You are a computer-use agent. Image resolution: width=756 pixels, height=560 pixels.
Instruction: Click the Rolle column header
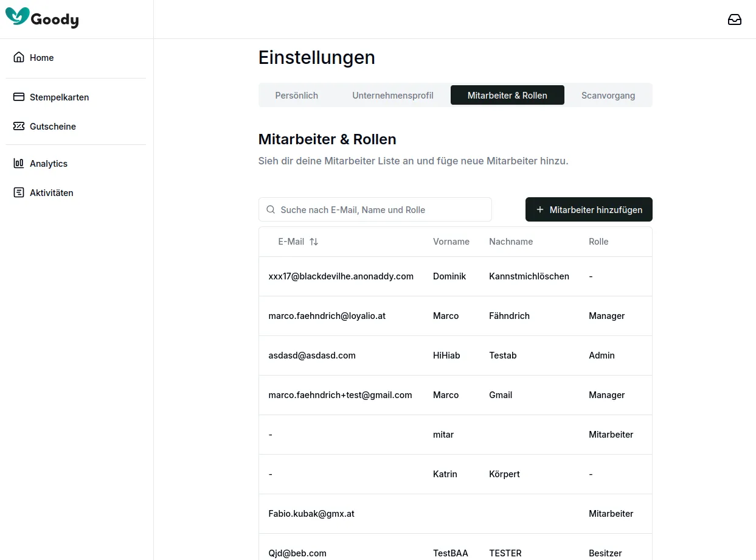pos(598,242)
